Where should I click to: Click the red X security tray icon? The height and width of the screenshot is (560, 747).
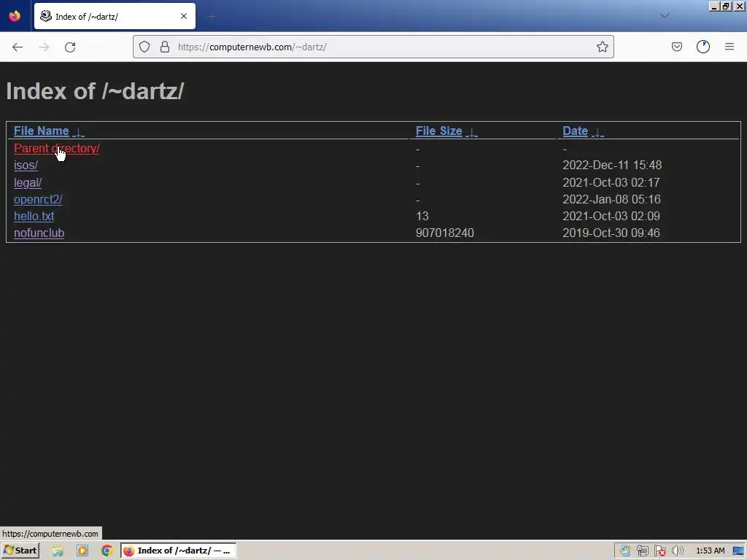tap(659, 551)
